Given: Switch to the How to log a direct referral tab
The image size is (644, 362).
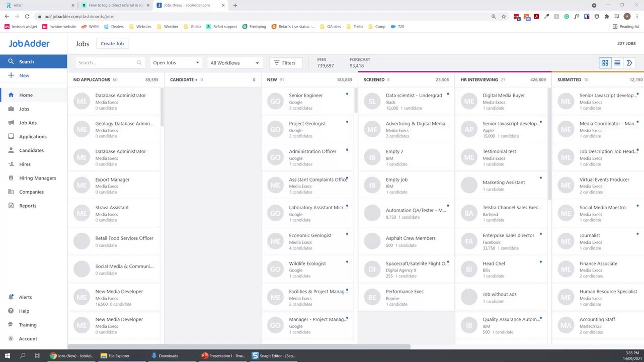Looking at the screenshot, I should 116,5.
